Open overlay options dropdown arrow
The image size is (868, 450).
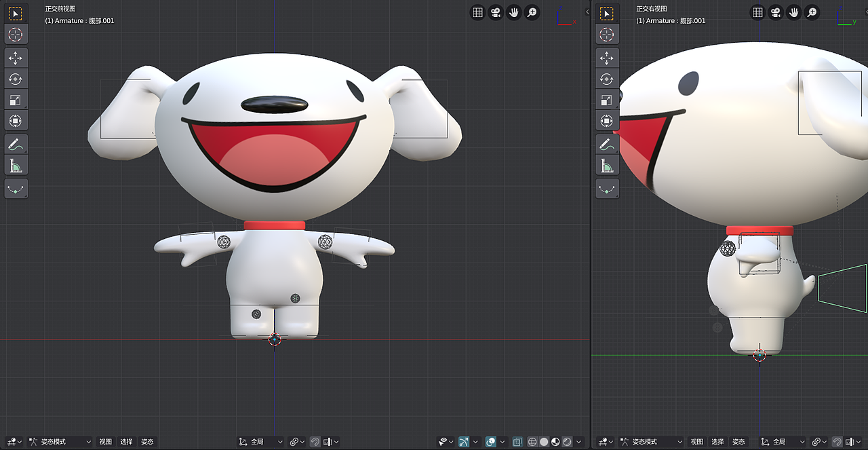(x=502, y=442)
